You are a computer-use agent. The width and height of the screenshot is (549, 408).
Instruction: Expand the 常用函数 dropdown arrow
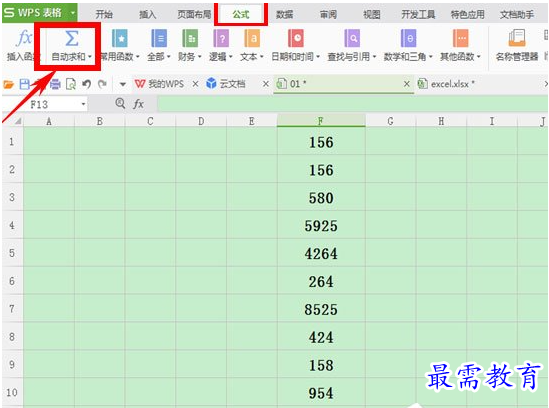click(x=138, y=57)
